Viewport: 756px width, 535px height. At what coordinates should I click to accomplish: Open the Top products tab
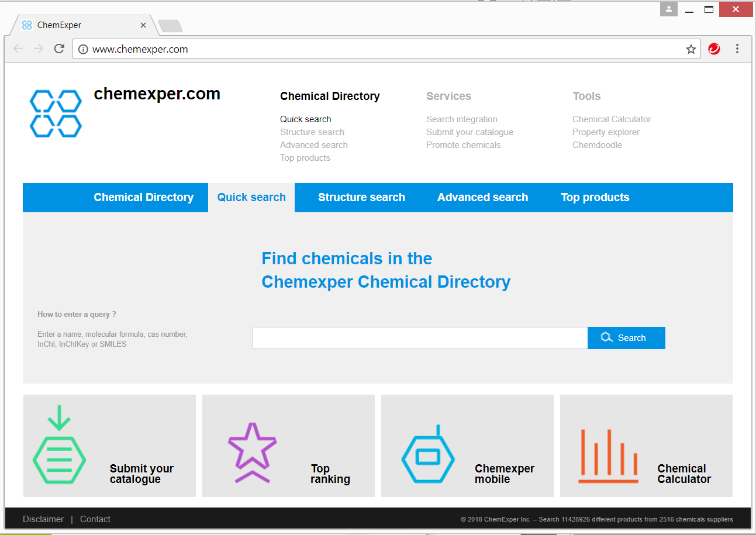(595, 198)
